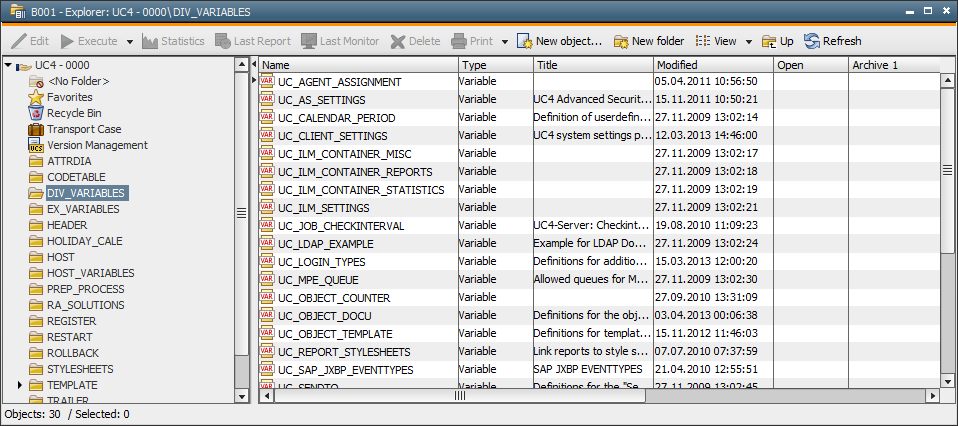Collapse the UC4 - 0000 root node
Viewport: 958px width, 426px height.
pyautogui.click(x=8, y=65)
